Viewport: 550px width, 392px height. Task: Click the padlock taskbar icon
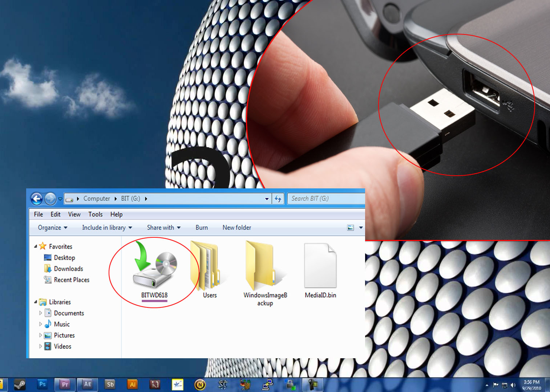point(290,384)
